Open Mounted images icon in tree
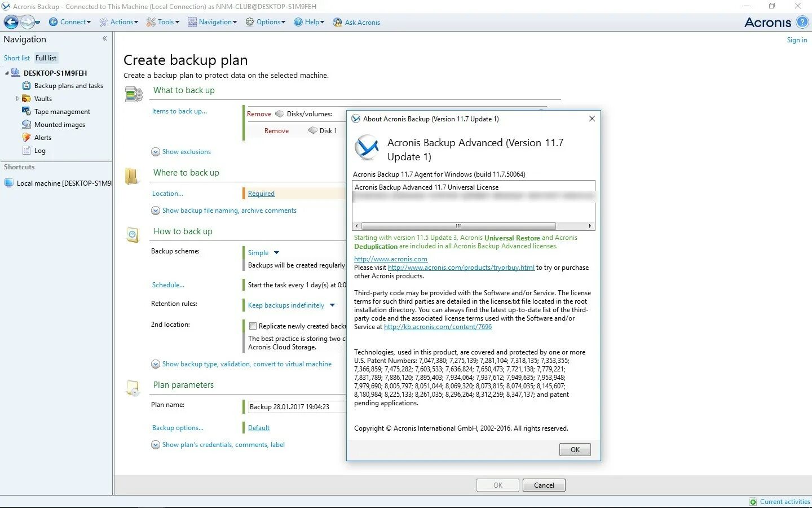This screenshot has width=812, height=508. tap(26, 125)
